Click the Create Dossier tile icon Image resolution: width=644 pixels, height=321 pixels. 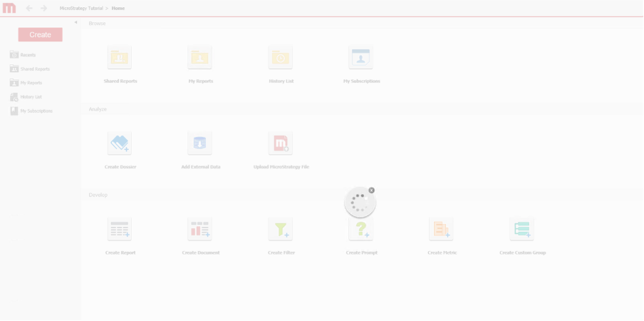point(120,143)
